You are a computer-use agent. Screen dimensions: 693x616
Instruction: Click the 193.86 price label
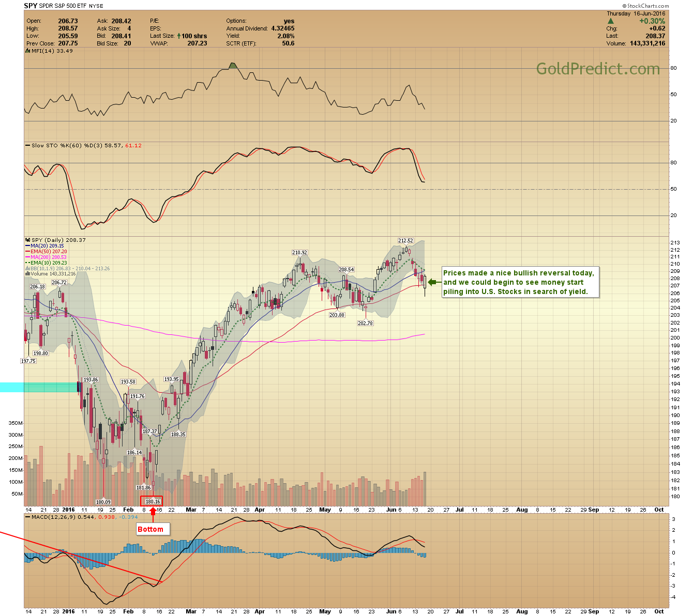(91, 380)
